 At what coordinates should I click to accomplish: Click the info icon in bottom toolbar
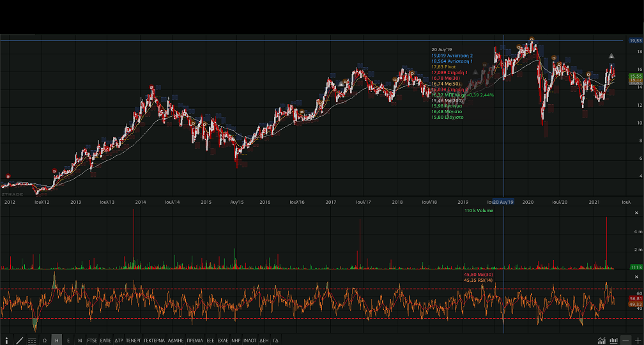(6, 341)
